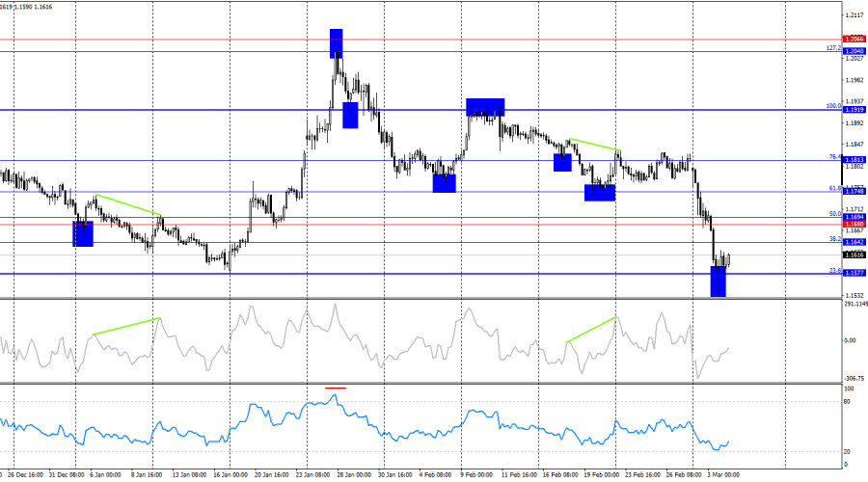The width and height of the screenshot is (868, 482).
Task: Click the 100.0 Fibonacci level label
Action: point(833,106)
